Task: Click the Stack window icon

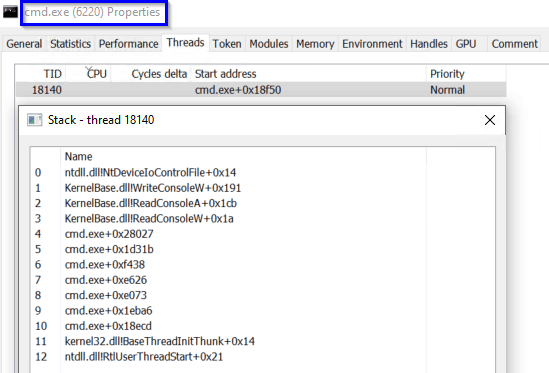Action: click(x=34, y=120)
